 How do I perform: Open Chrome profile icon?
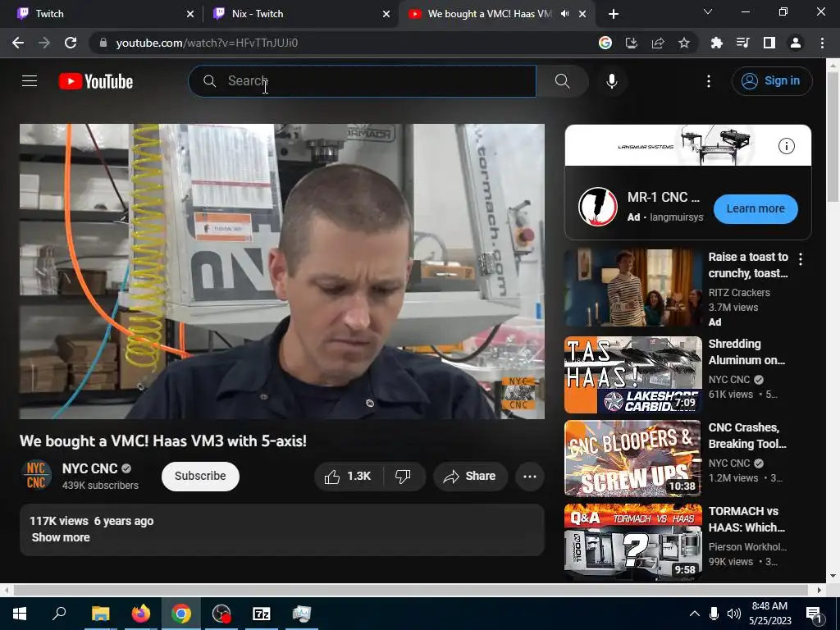click(795, 43)
